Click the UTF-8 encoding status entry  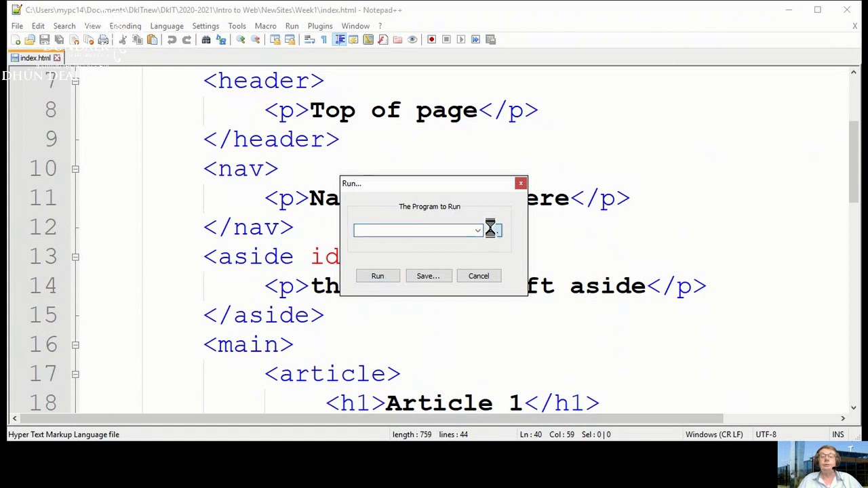coord(766,434)
